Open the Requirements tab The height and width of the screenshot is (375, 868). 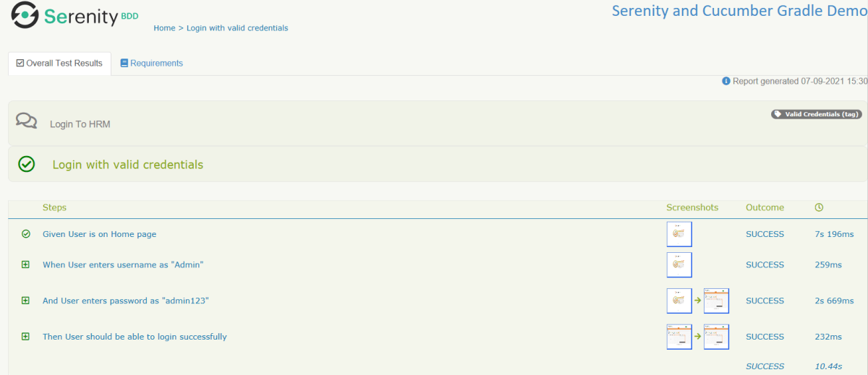point(156,64)
